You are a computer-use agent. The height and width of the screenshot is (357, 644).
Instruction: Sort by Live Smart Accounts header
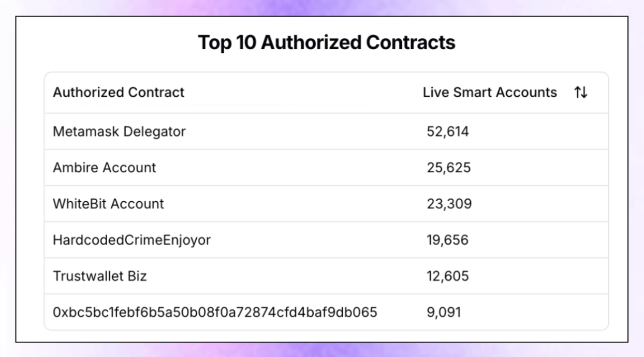point(490,93)
